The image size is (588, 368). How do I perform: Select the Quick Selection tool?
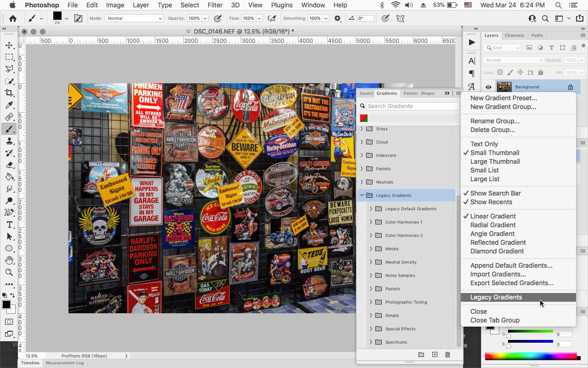click(9, 81)
